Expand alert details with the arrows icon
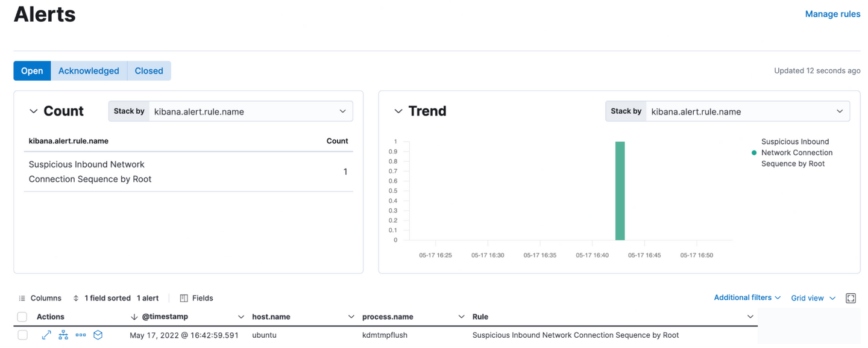The width and height of the screenshot is (868, 348). coord(46,335)
